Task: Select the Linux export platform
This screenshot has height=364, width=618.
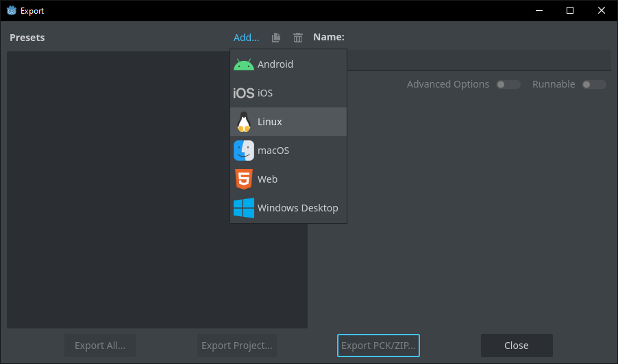Action: [x=288, y=122]
